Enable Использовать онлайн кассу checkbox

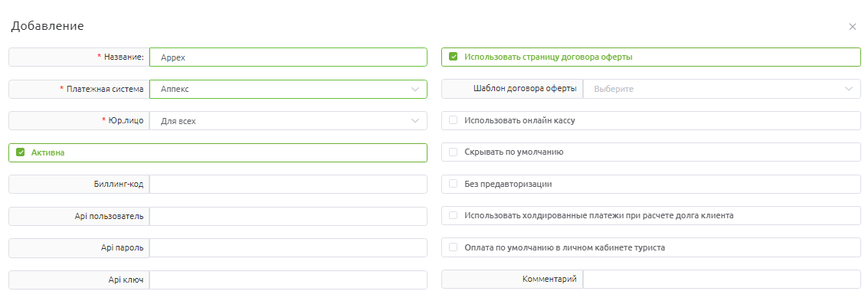click(x=454, y=120)
